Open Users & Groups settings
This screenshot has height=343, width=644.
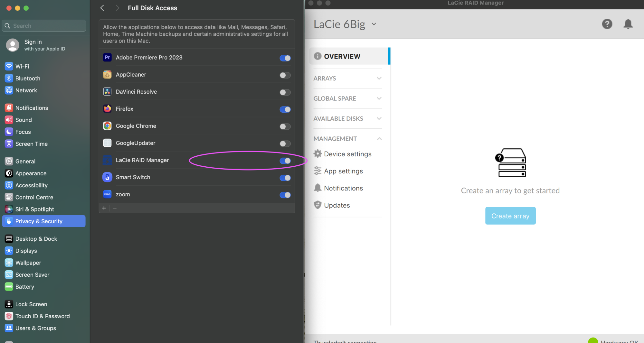pos(44,328)
